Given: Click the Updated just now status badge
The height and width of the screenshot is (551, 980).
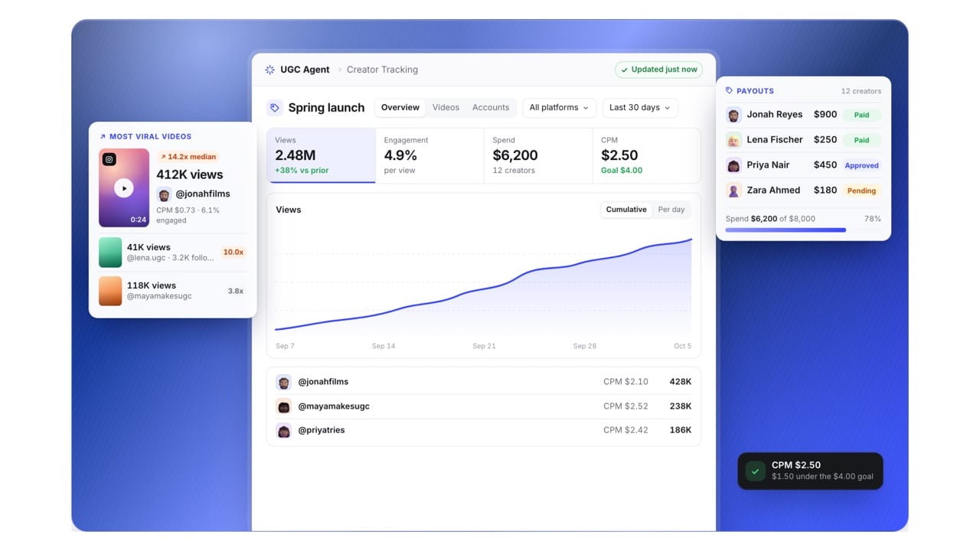Looking at the screenshot, I should tap(659, 70).
